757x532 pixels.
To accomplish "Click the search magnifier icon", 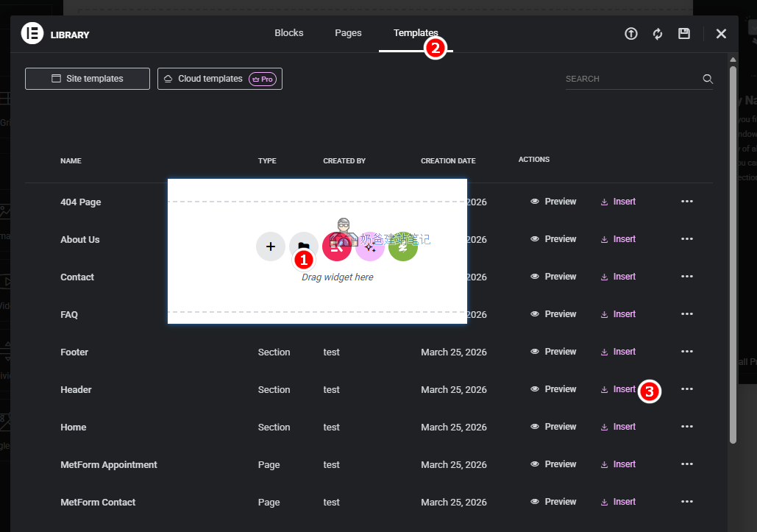I will pyautogui.click(x=708, y=79).
